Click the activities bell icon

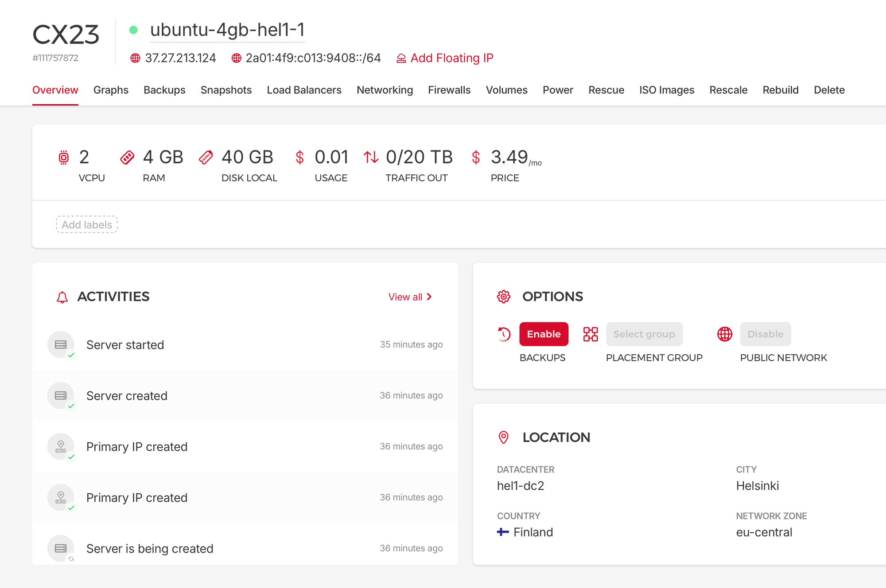(62, 297)
